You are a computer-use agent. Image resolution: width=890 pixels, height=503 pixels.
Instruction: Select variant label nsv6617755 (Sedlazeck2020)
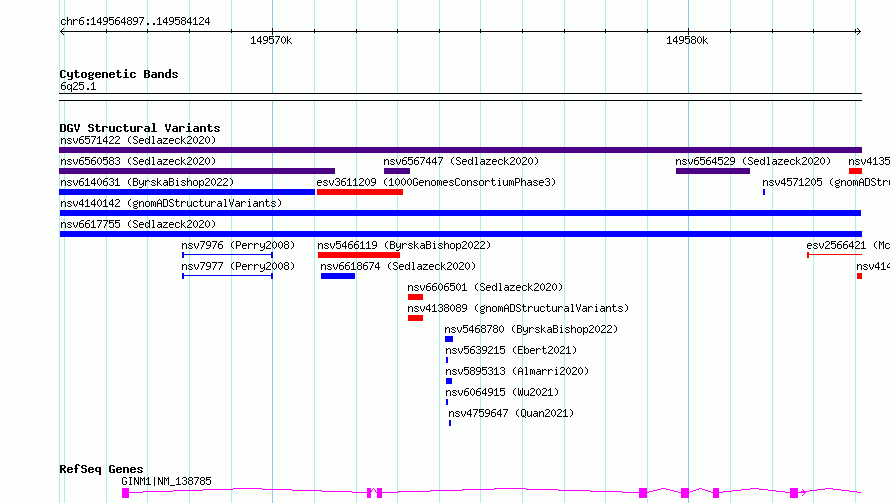pyautogui.click(x=138, y=224)
